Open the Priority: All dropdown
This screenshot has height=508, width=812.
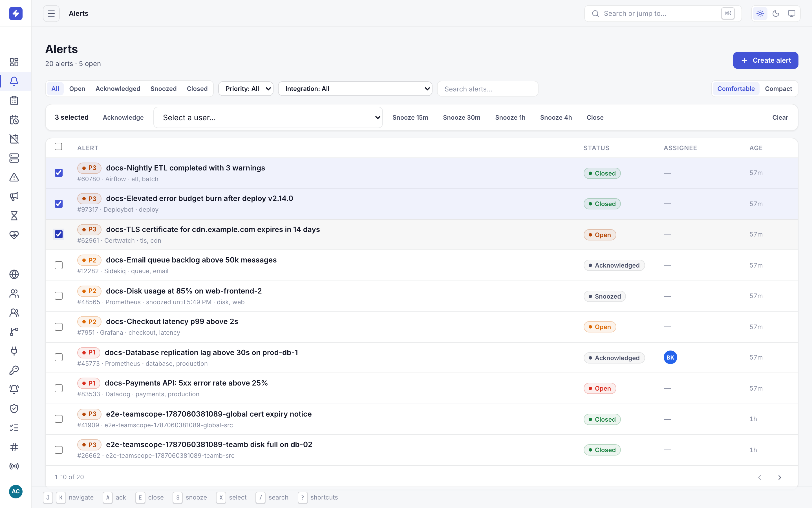pos(246,89)
